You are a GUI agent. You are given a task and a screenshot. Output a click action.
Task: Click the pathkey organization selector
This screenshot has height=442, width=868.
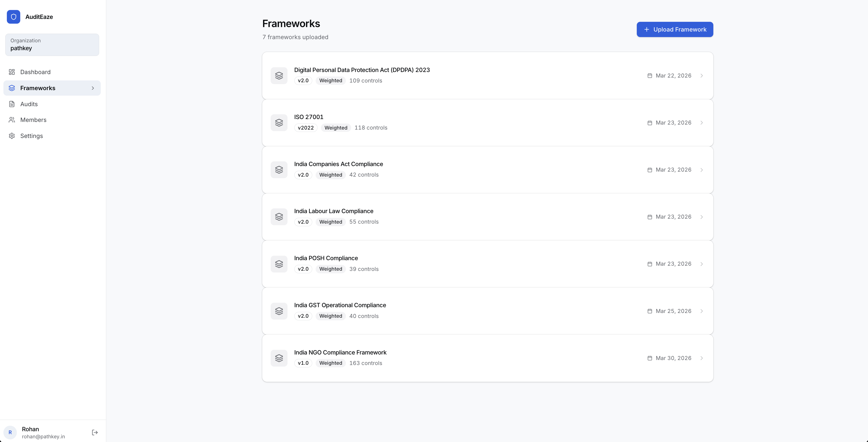click(52, 45)
